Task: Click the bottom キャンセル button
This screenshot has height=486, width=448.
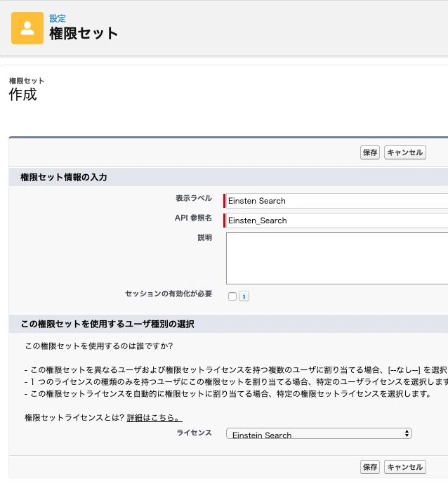Action: (405, 467)
